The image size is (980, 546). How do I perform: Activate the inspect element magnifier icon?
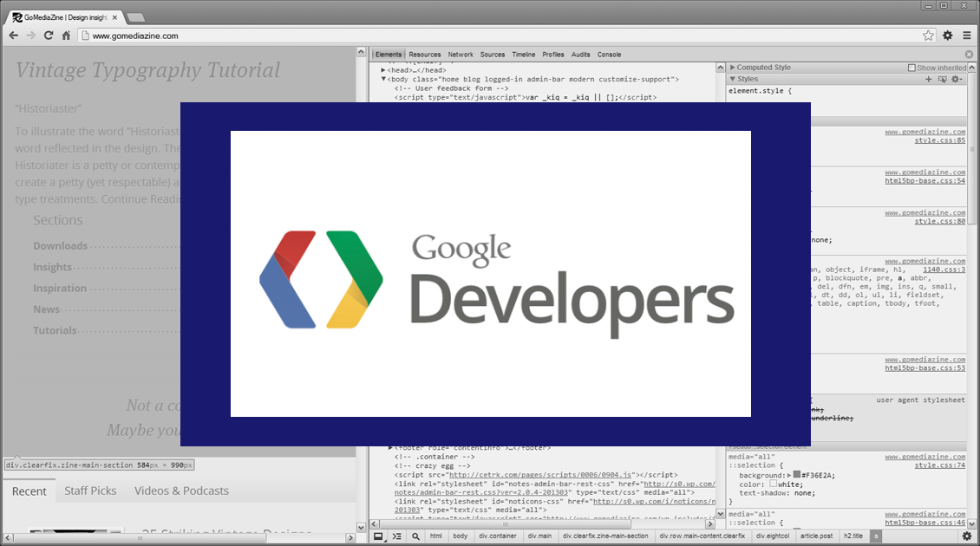(x=415, y=536)
